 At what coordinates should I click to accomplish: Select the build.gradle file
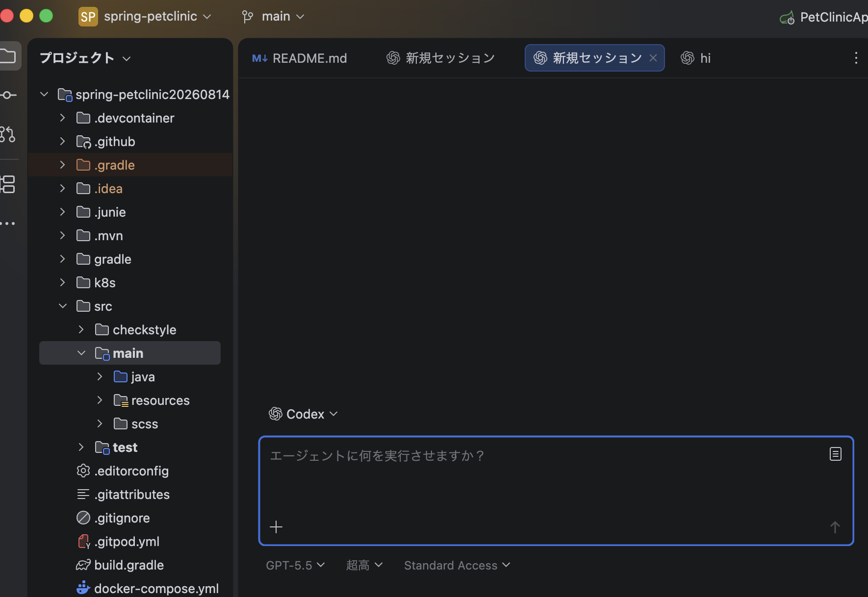[x=130, y=565]
